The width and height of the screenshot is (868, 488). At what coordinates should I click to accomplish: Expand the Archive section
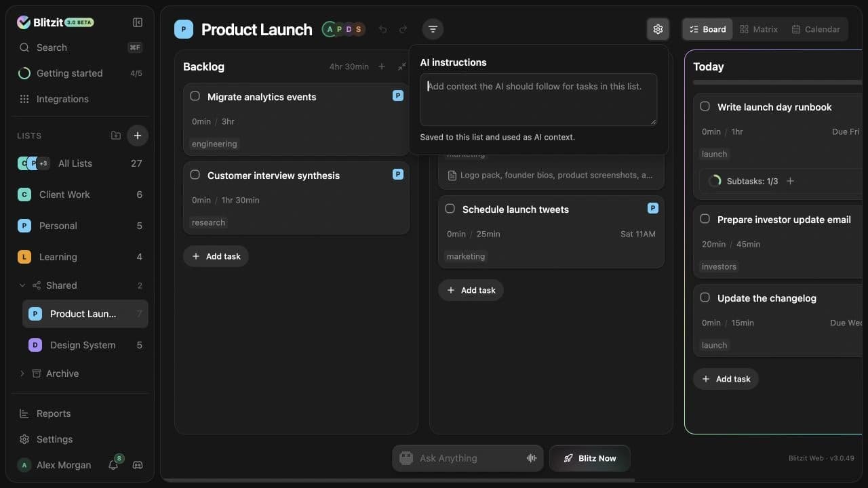click(22, 373)
